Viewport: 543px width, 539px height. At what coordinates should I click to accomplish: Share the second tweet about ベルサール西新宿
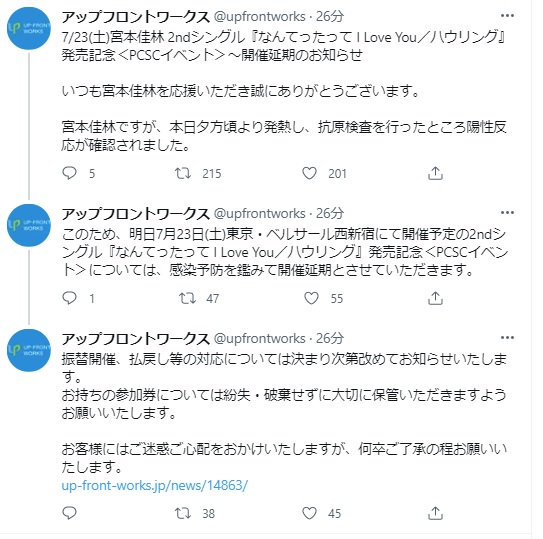435,298
